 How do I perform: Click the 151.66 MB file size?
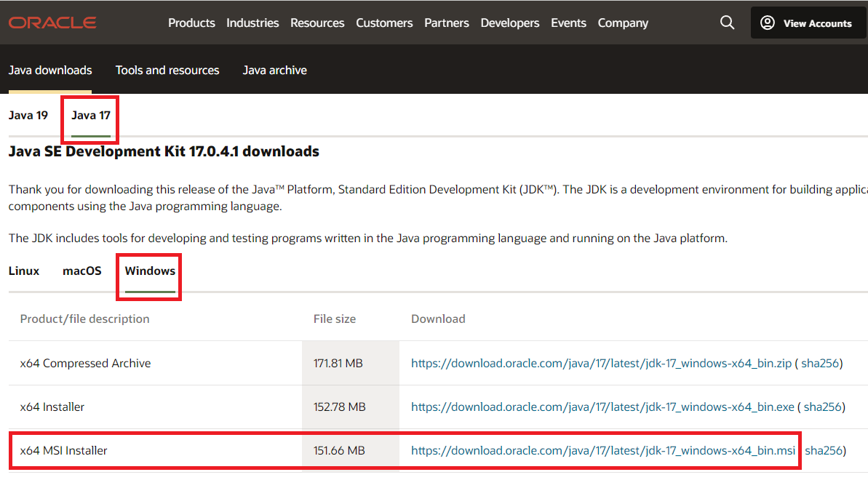[339, 451]
